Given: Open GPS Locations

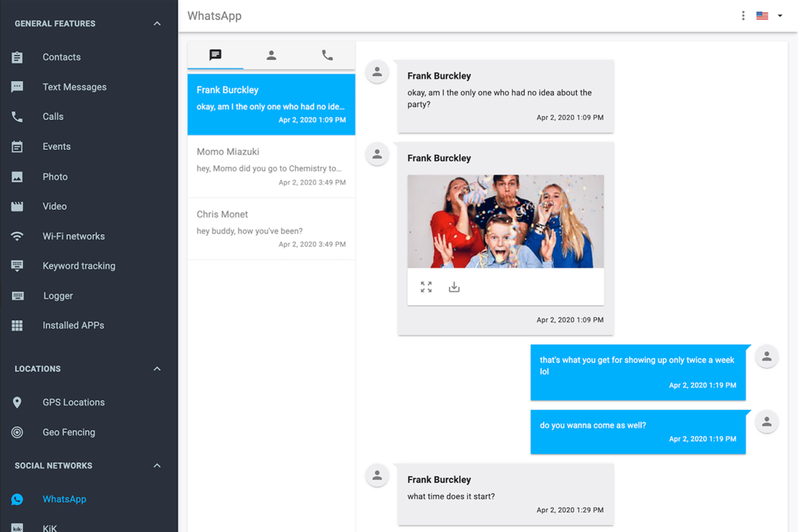Looking at the screenshot, I should point(74,402).
